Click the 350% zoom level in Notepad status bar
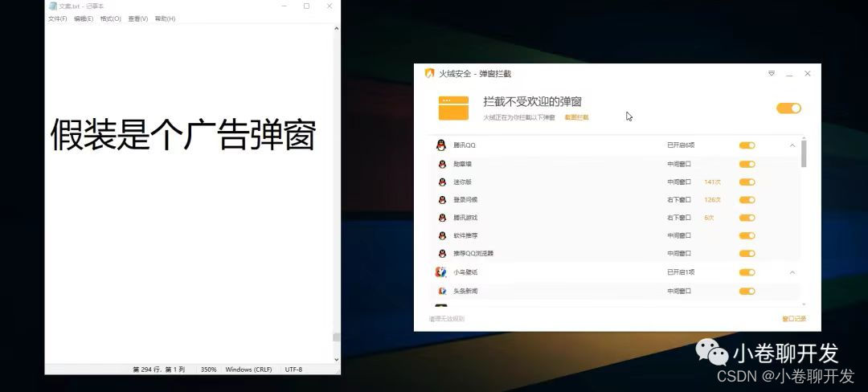Image resolution: width=868 pixels, height=392 pixels. (x=208, y=370)
